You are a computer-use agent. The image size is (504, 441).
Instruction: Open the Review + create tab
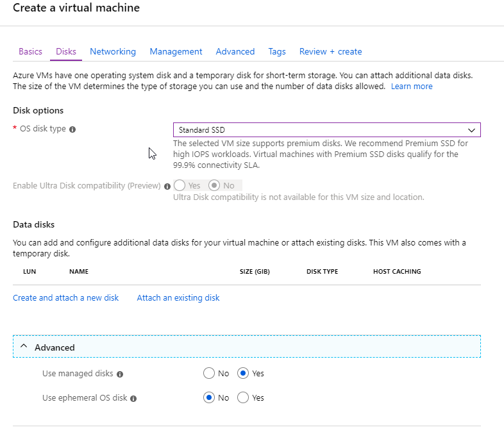(x=330, y=51)
